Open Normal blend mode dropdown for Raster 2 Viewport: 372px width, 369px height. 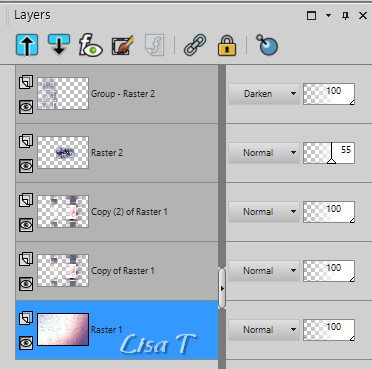click(x=264, y=153)
